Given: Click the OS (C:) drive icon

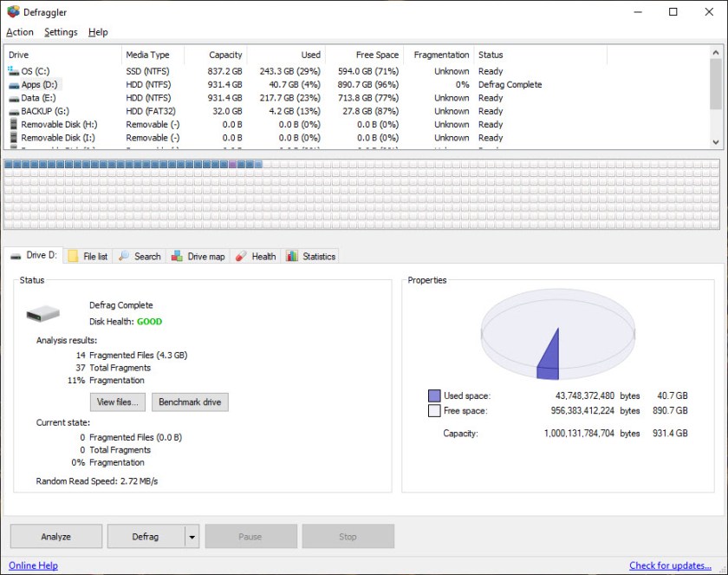Looking at the screenshot, I should [x=14, y=71].
